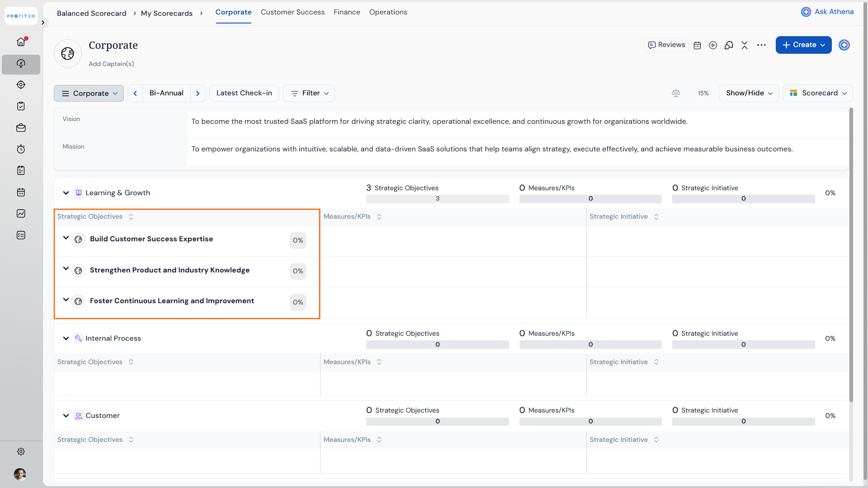Switch to the Customer Success tab
Image resolution: width=868 pixels, height=488 pixels.
pyautogui.click(x=292, y=12)
